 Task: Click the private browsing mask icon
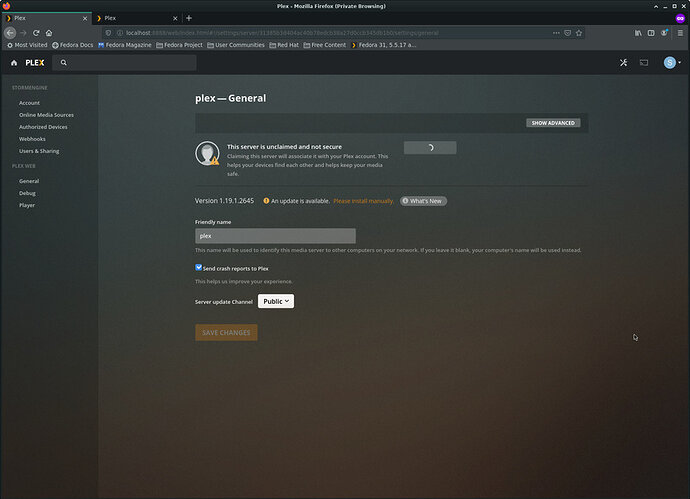[680, 18]
